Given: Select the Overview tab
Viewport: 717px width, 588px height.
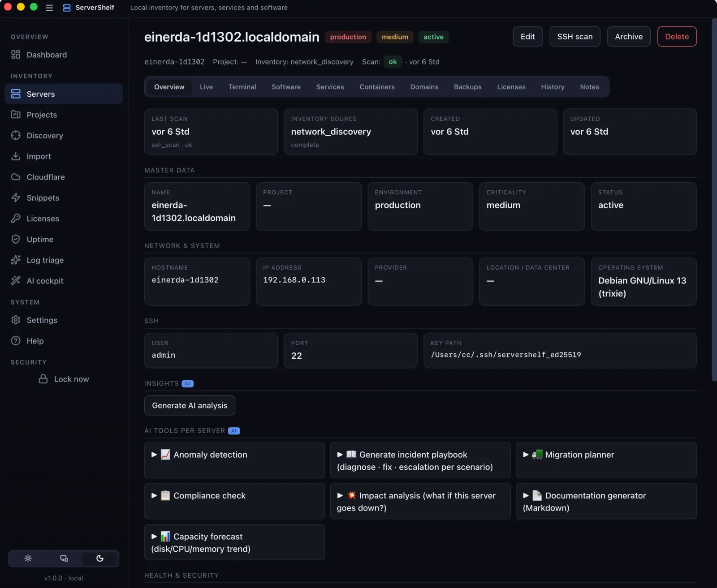Looking at the screenshot, I should tap(169, 87).
